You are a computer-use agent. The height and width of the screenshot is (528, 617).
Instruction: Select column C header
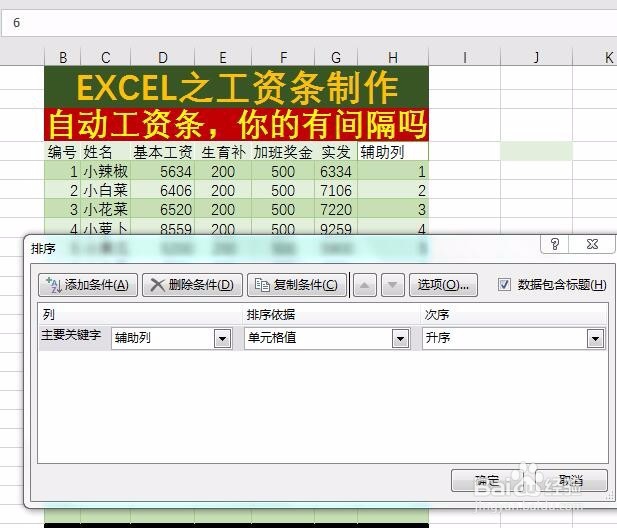coord(105,57)
